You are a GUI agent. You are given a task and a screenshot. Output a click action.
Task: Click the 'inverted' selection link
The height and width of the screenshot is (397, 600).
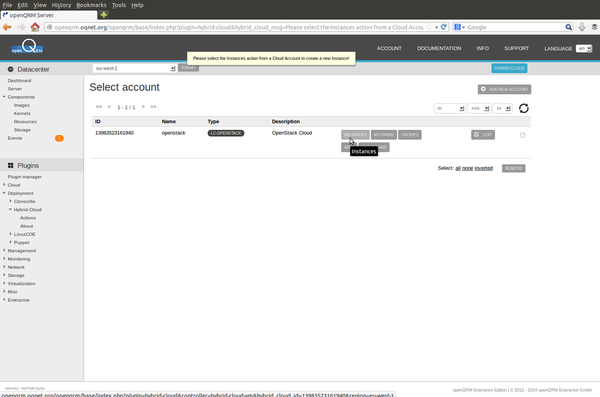pos(483,168)
